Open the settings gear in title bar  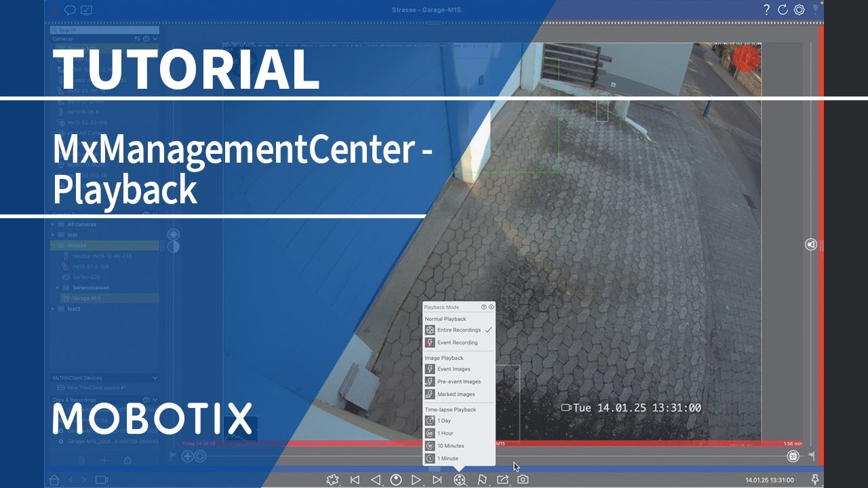pyautogui.click(x=800, y=9)
